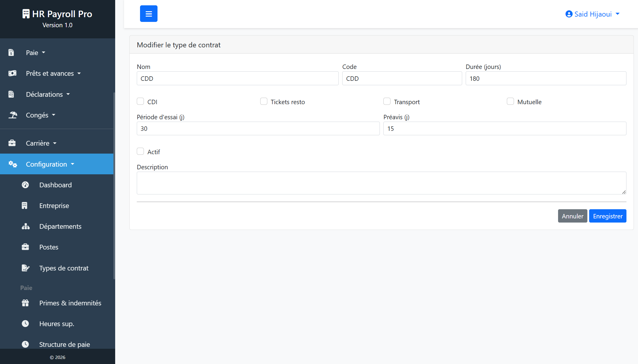The image size is (638, 364).
Task: Navigate to Postes
Action: click(x=57, y=247)
